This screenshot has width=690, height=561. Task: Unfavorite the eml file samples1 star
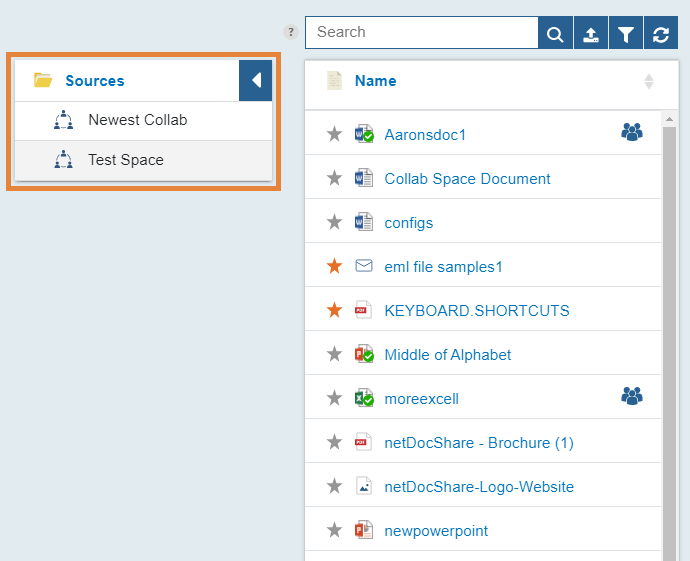(x=334, y=266)
